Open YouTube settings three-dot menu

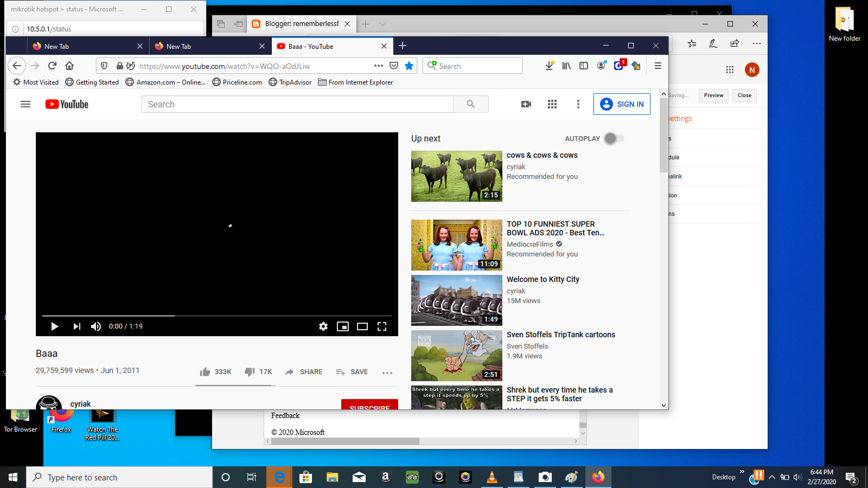(578, 104)
